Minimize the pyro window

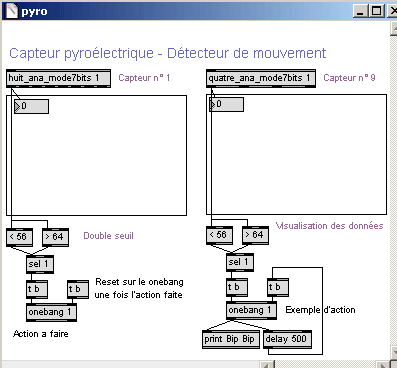[x=360, y=12]
